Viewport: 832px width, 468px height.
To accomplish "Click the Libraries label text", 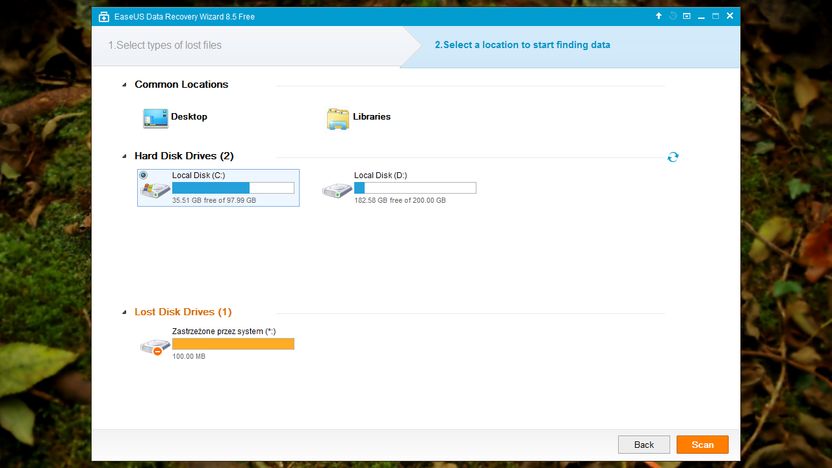I will 371,117.
